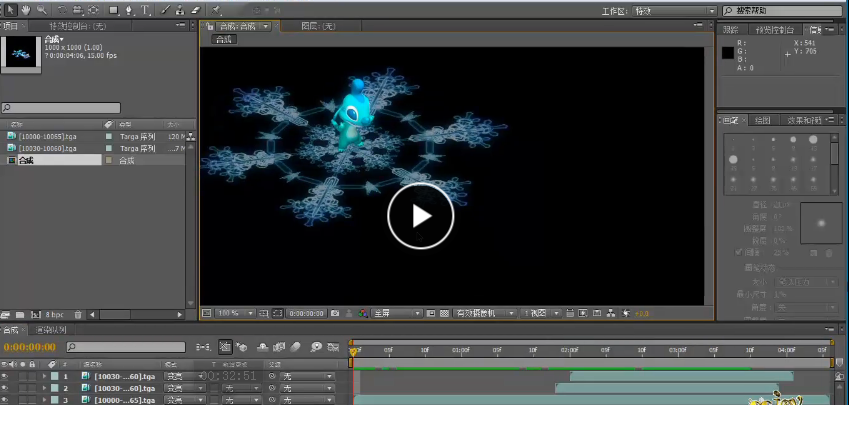Open the 8 bpc color depth setting
The image size is (849, 428).
pyautogui.click(x=54, y=315)
